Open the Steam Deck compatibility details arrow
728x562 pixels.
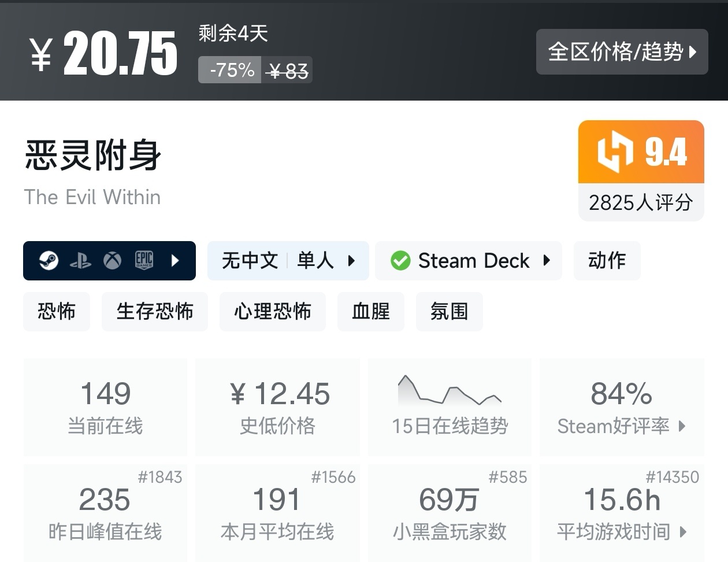547,261
